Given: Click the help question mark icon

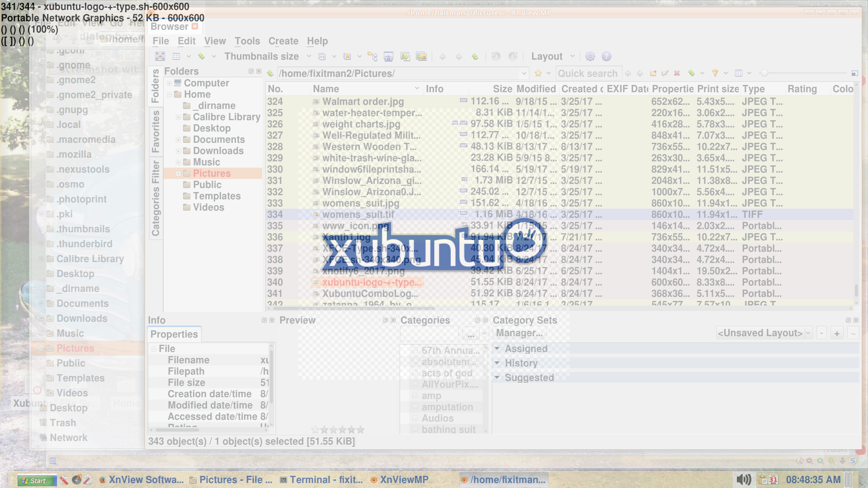Looking at the screenshot, I should pyautogui.click(x=606, y=56).
